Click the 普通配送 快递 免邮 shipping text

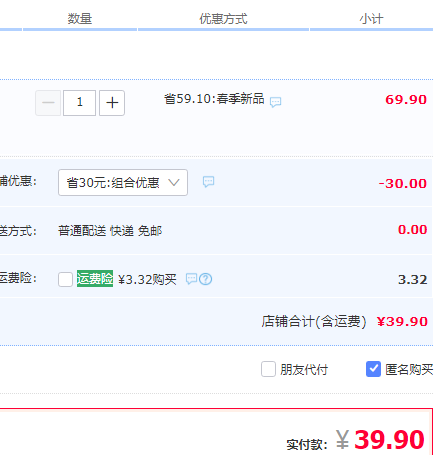pos(110,231)
